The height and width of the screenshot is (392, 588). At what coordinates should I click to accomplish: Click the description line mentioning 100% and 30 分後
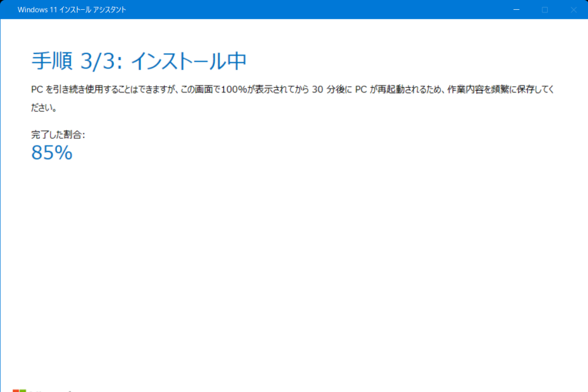[292, 90]
